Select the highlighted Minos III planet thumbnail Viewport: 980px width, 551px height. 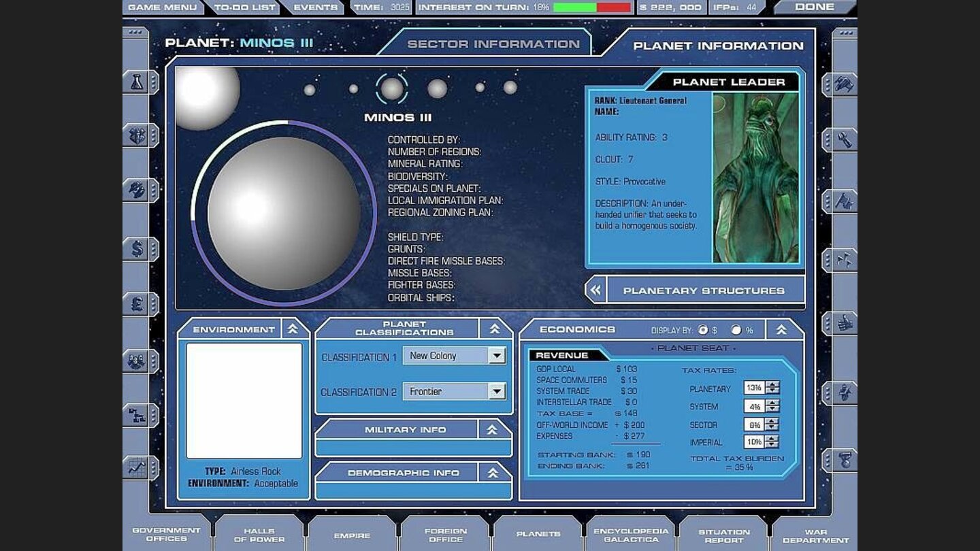tap(392, 89)
